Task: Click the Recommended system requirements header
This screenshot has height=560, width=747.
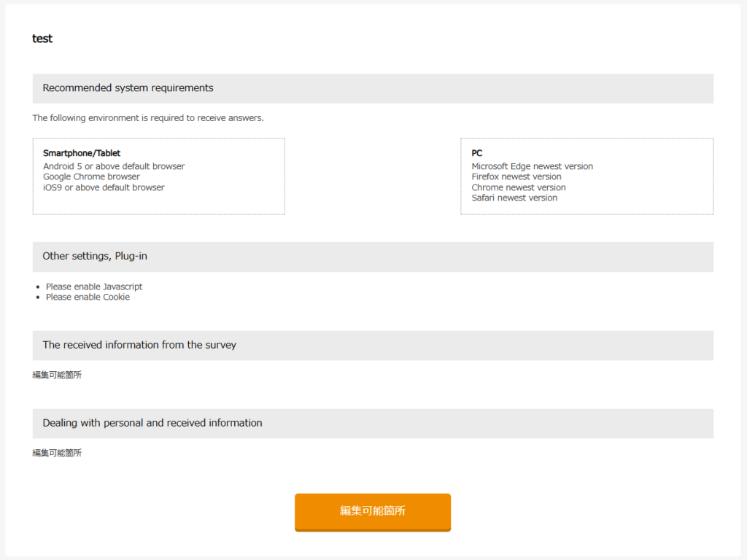Action: click(373, 88)
